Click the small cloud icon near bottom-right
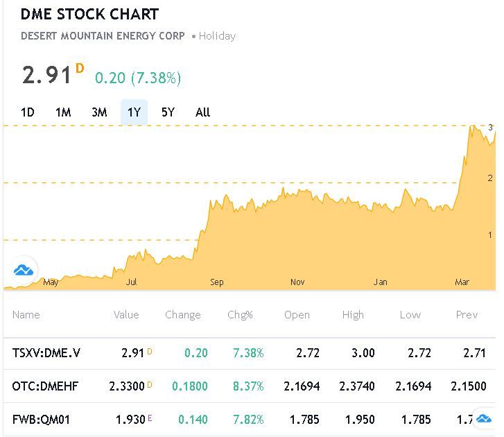The width and height of the screenshot is (504, 437). 485,418
